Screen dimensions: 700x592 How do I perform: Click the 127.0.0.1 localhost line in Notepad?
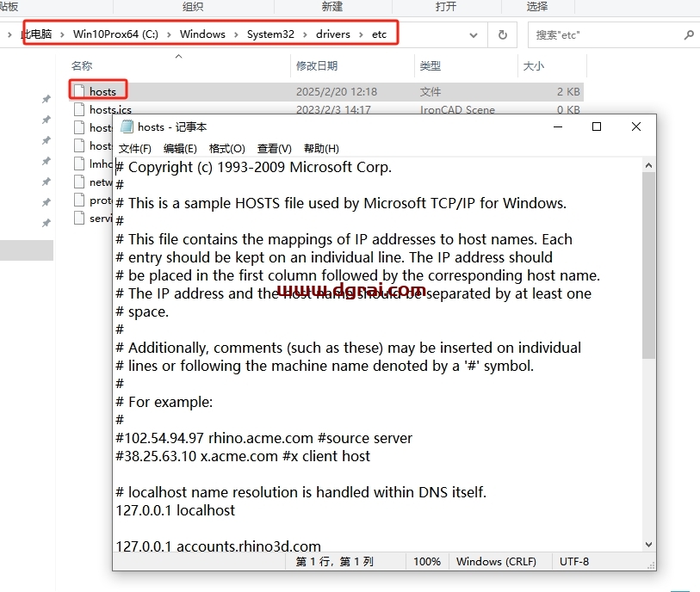(x=175, y=510)
